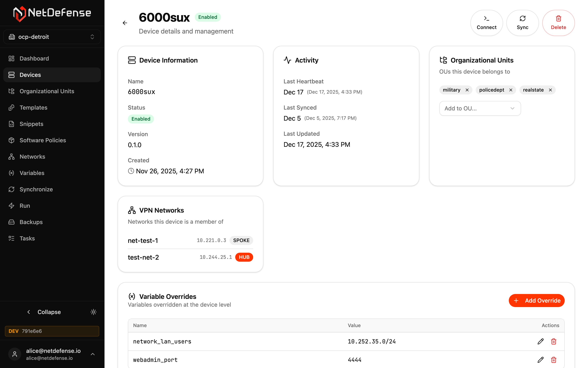588x368 pixels.
Task: Delete the network_lan_users override
Action: 553,341
